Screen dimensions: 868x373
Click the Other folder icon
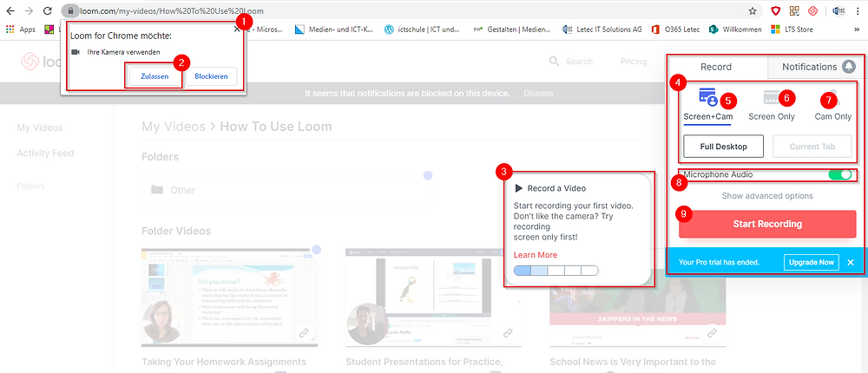pyautogui.click(x=157, y=190)
